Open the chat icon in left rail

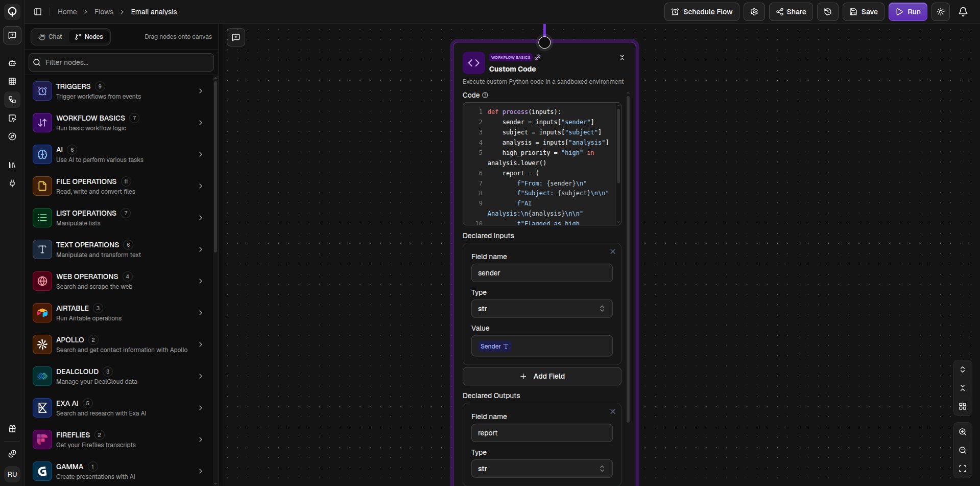pyautogui.click(x=12, y=35)
